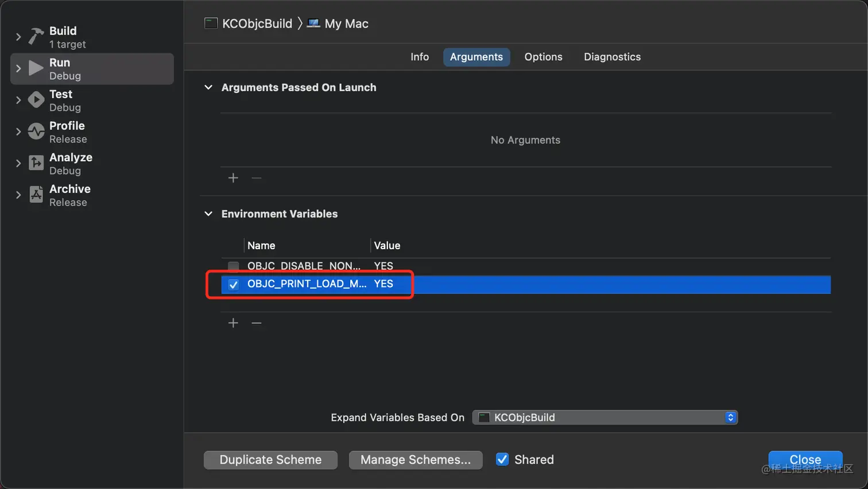Click YES value of OBJC_PRINT_LOAD_M... row
868x489 pixels.
(383, 284)
